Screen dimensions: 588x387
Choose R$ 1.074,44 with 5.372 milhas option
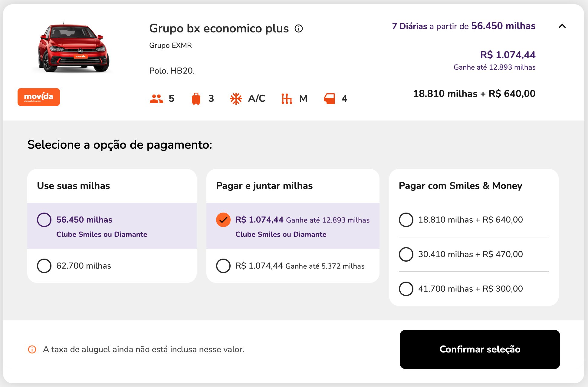223,266
